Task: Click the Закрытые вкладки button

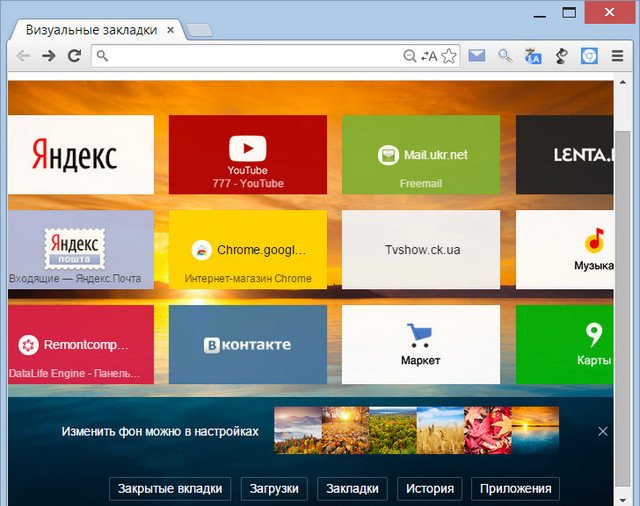Action: pyautogui.click(x=171, y=489)
